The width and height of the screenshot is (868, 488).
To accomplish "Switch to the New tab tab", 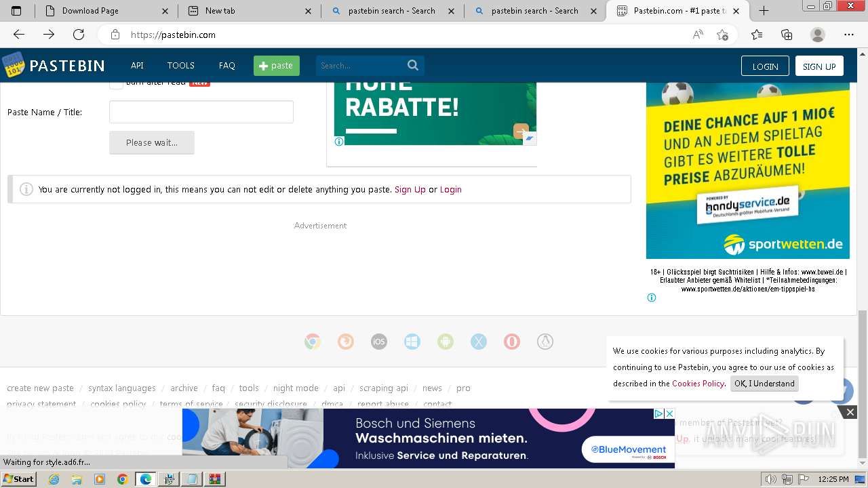I will [x=249, y=11].
